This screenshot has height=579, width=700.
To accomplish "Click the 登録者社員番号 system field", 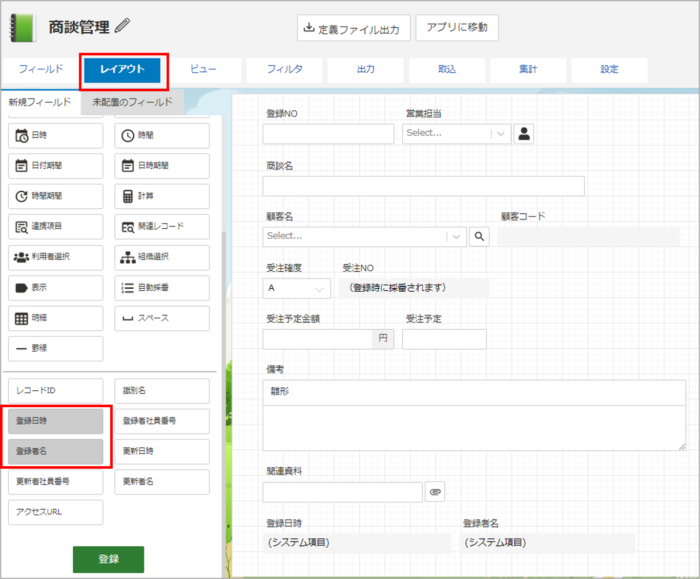I will click(x=162, y=421).
